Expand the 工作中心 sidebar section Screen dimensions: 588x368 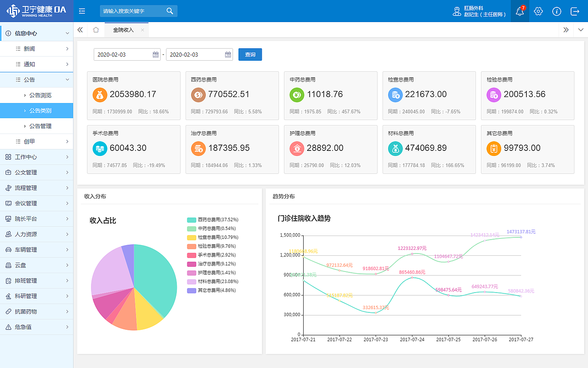tap(37, 157)
